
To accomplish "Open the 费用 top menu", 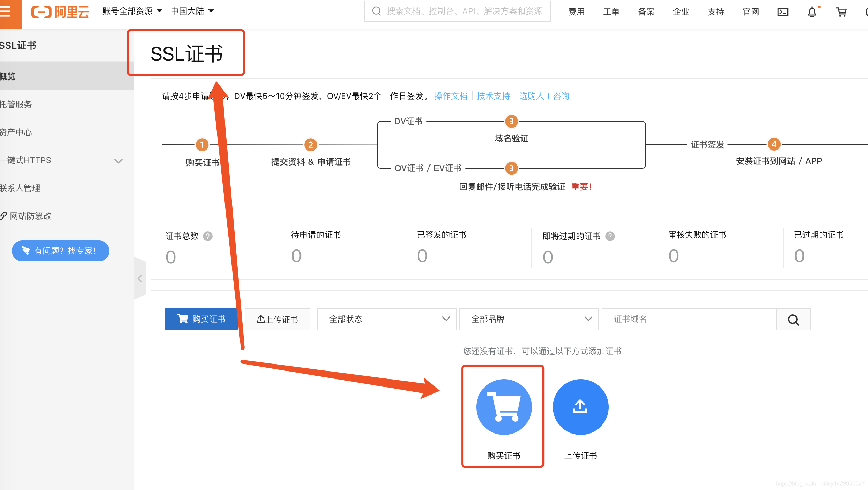I will pyautogui.click(x=577, y=12).
